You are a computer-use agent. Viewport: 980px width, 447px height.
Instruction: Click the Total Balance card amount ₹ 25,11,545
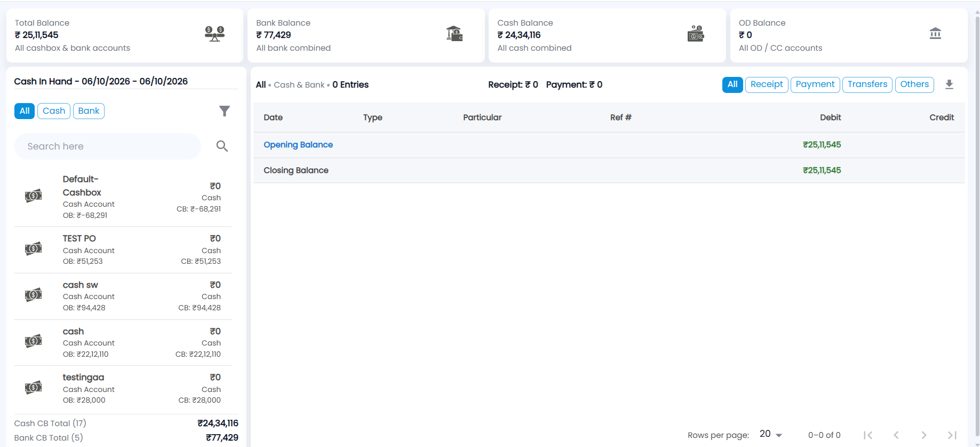coord(36,35)
